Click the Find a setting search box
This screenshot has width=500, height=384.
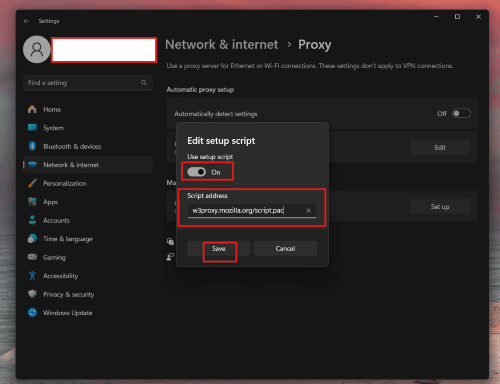pyautogui.click(x=88, y=83)
